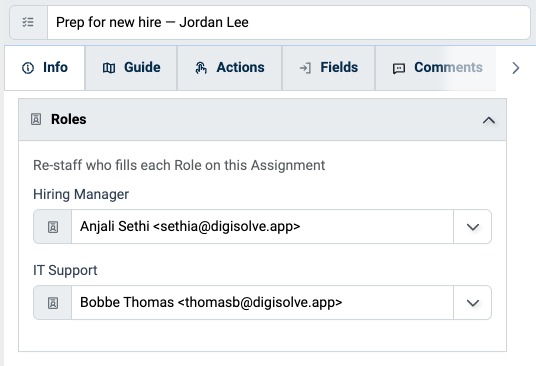The height and width of the screenshot is (366, 536).
Task: Click the Info tab circle-i icon
Action: tap(28, 68)
